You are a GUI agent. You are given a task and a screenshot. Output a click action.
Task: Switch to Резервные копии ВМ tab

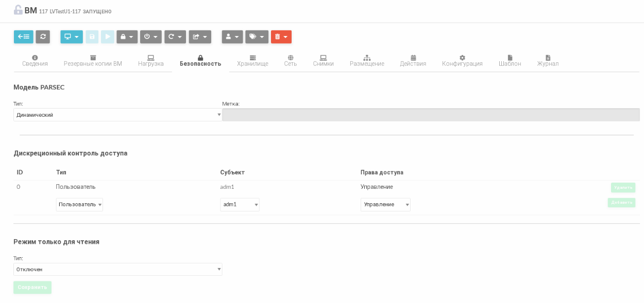pos(93,61)
